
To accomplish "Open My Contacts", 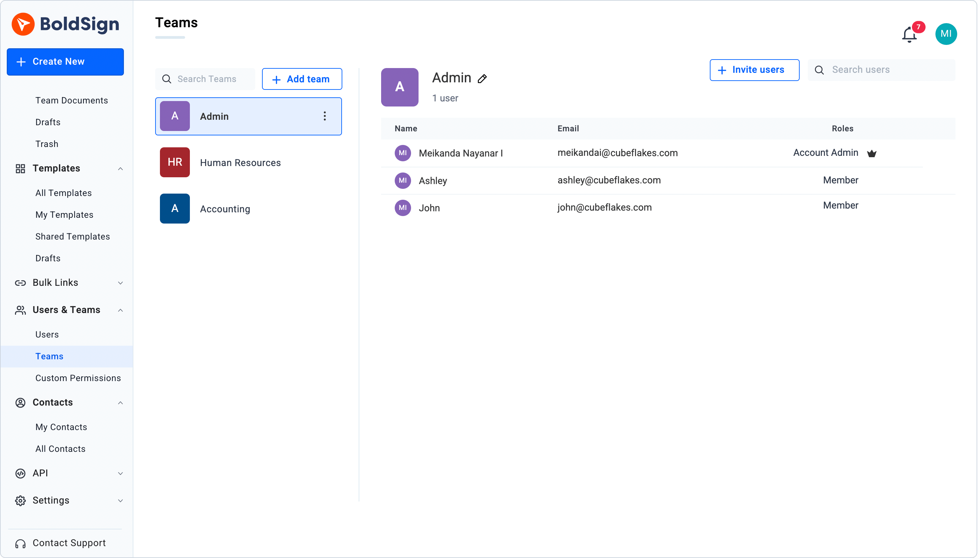I will click(x=61, y=428).
